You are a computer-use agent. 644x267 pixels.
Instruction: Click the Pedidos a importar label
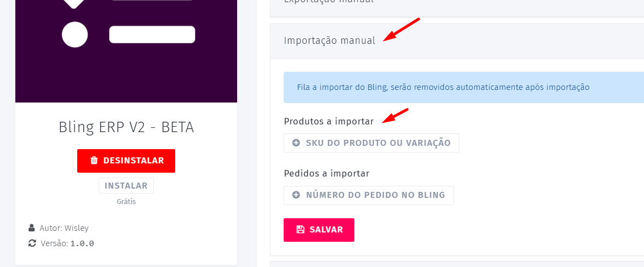point(326,173)
